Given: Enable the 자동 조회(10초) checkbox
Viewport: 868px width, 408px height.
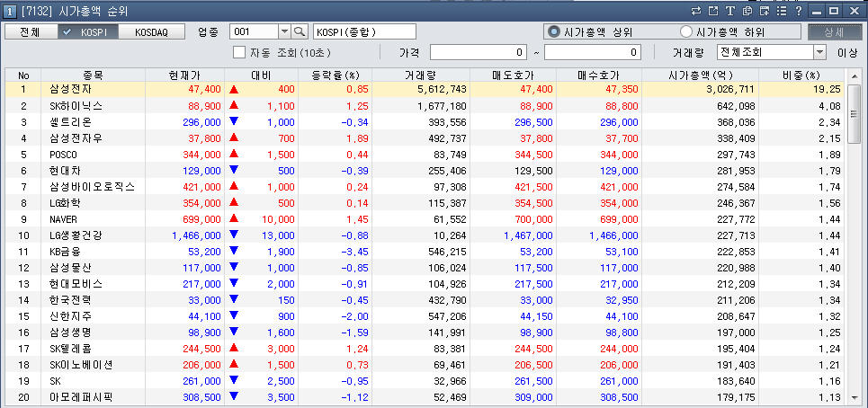Looking at the screenshot, I should tap(239, 52).
